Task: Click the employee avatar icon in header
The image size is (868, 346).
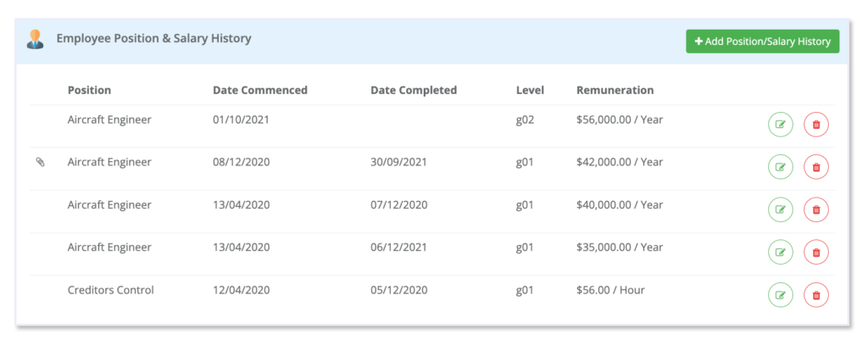Action: click(x=36, y=39)
